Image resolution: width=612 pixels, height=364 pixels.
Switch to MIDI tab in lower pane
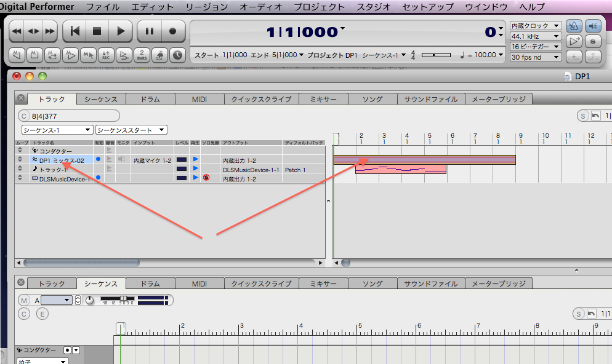(199, 283)
